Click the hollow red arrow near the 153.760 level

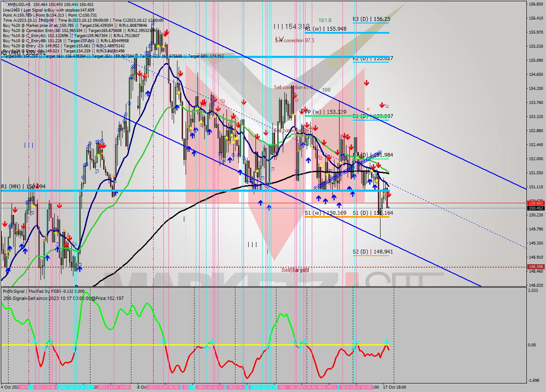click(x=386, y=106)
